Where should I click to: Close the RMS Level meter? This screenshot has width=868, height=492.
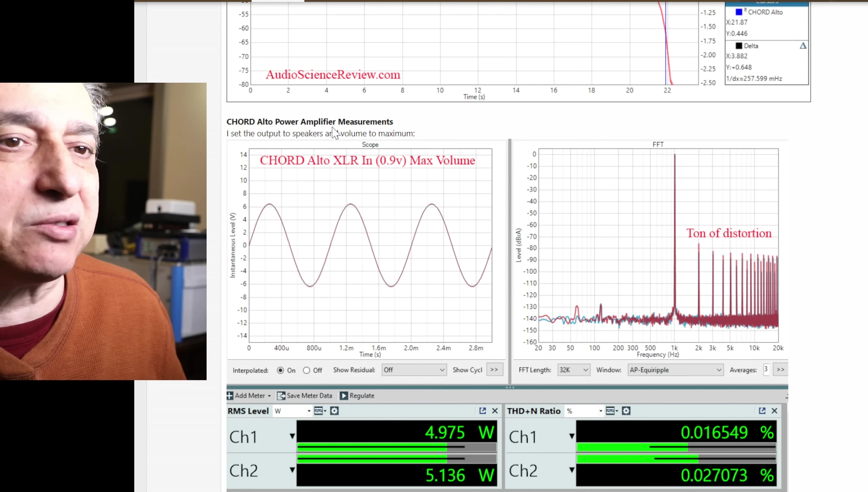[x=495, y=411]
